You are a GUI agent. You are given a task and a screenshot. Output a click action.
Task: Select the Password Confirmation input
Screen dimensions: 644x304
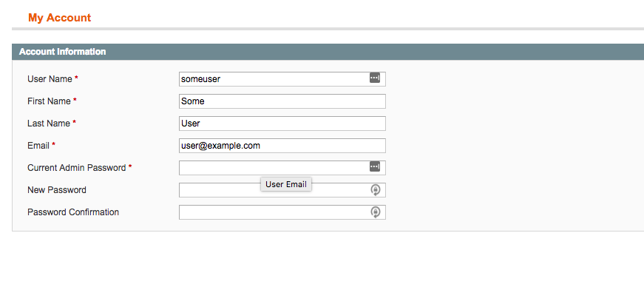coord(282,212)
